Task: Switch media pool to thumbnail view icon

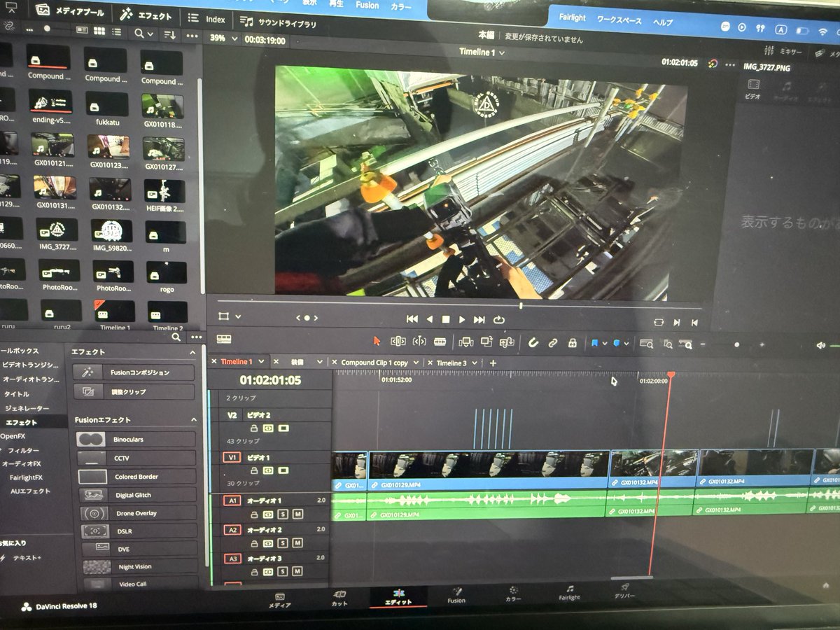Action: pyautogui.click(x=99, y=32)
